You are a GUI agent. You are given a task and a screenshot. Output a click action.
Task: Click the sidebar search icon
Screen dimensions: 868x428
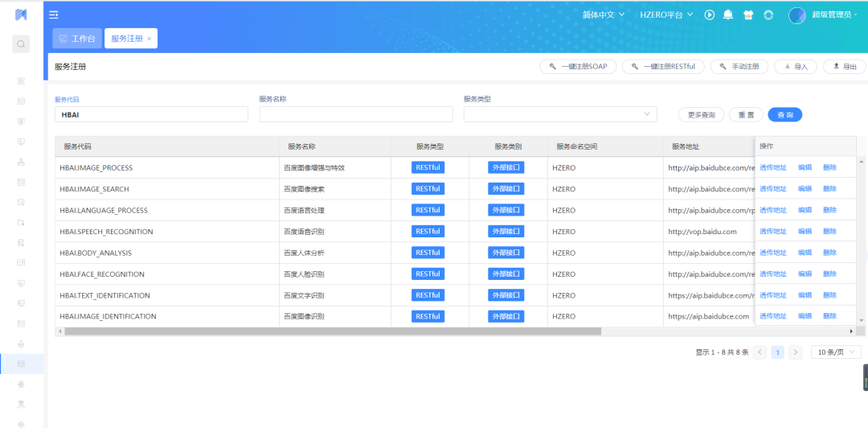21,44
